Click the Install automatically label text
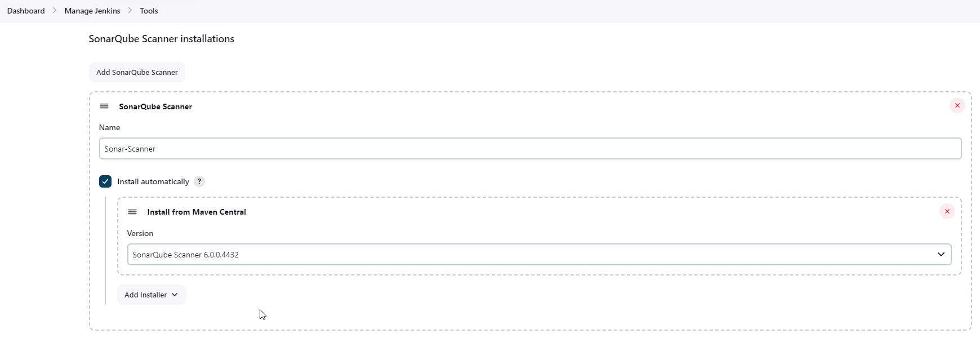Screen dimensions: 980x338 (x=153, y=181)
